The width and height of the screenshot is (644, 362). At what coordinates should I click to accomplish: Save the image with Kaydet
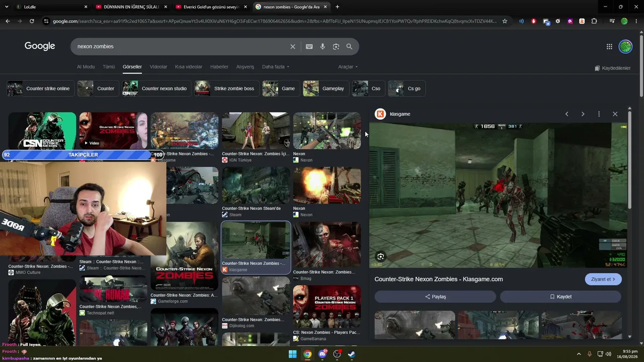pos(560,297)
